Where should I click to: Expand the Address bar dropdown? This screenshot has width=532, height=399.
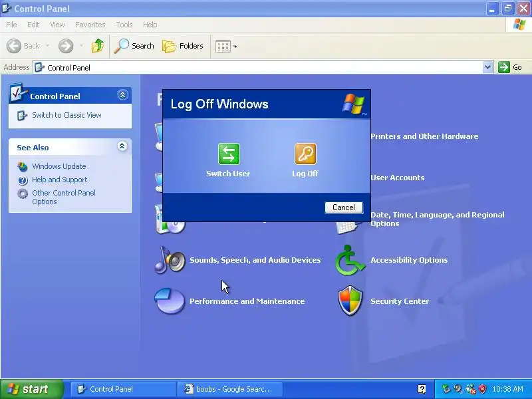(x=488, y=67)
